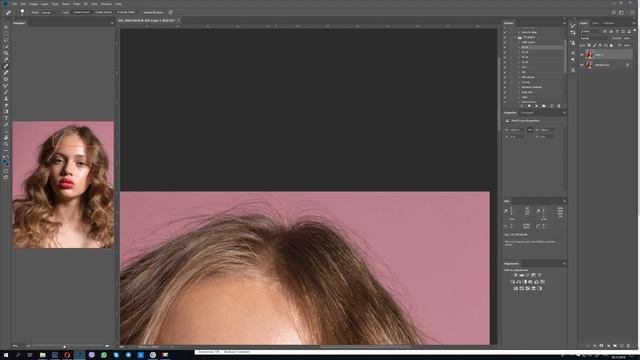Select the Lasso tool
Image resolution: width=640 pixels, height=360 pixels.
(x=6, y=40)
